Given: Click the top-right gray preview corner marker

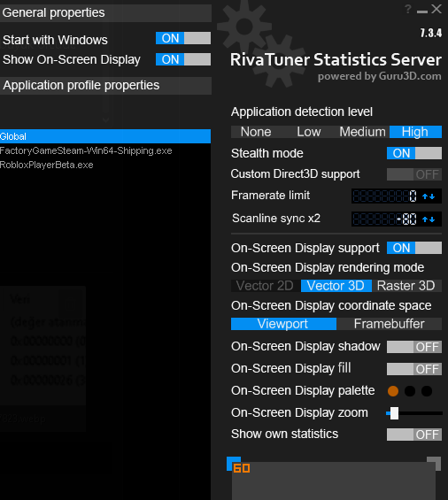Looking at the screenshot, I should [x=435, y=464].
